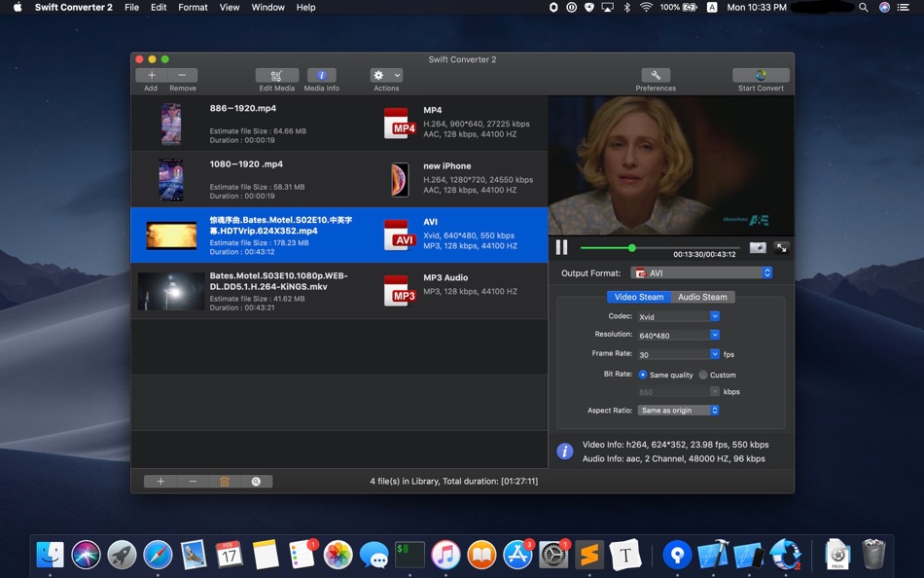
Task: Show Media Info using its toolbar icon
Action: point(321,75)
